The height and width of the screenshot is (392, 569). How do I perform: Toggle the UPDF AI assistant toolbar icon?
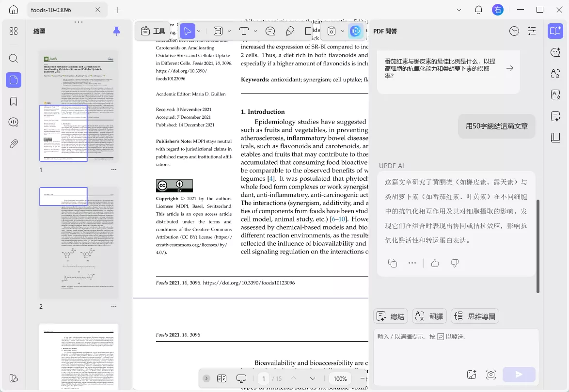coord(356,31)
